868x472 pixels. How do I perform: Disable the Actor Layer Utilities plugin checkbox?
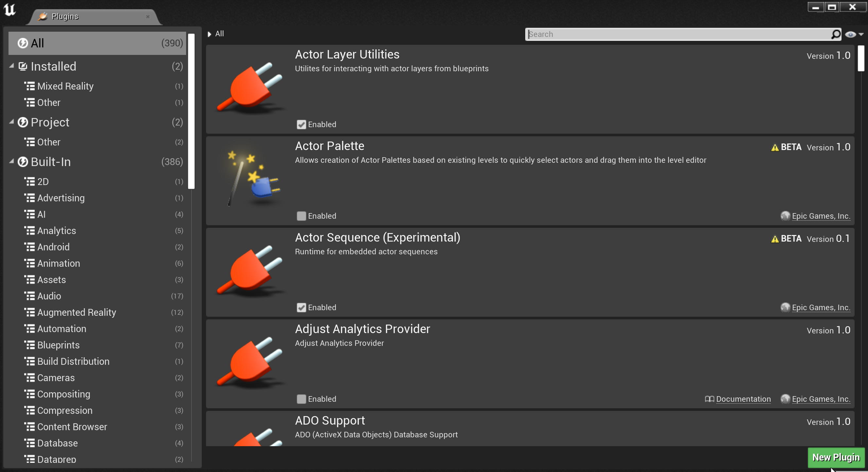click(x=301, y=125)
